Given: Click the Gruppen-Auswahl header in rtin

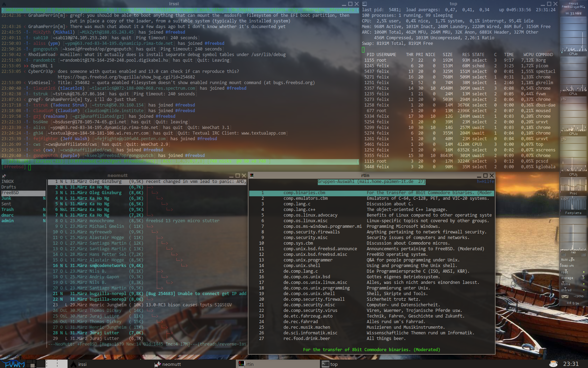Looking at the screenshot, I should [372, 182].
